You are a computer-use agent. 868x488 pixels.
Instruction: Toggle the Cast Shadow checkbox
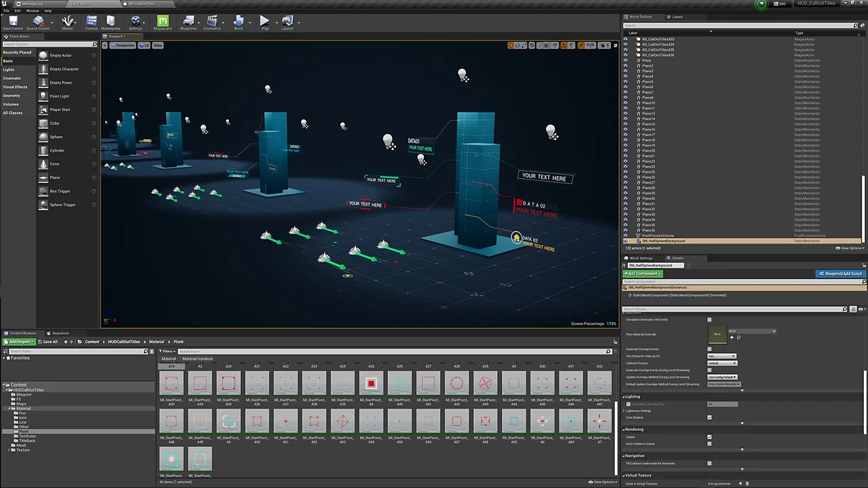click(x=709, y=418)
